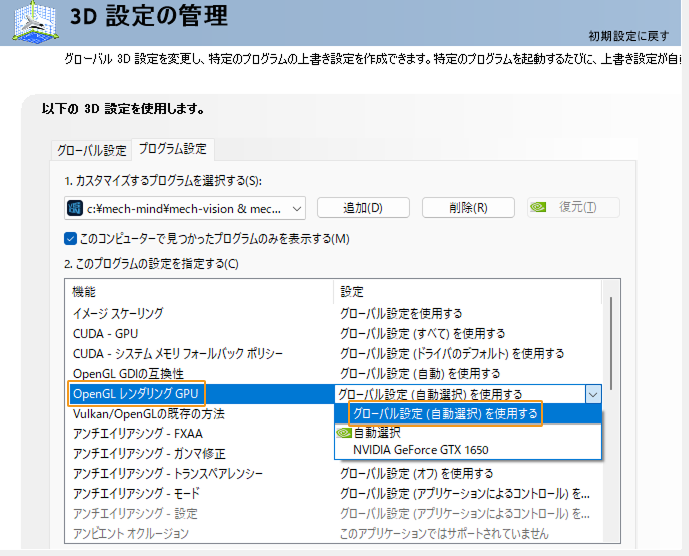The height and width of the screenshot is (556, 689).
Task: Click the 3D settings header icon
Action: pyautogui.click(x=35, y=22)
